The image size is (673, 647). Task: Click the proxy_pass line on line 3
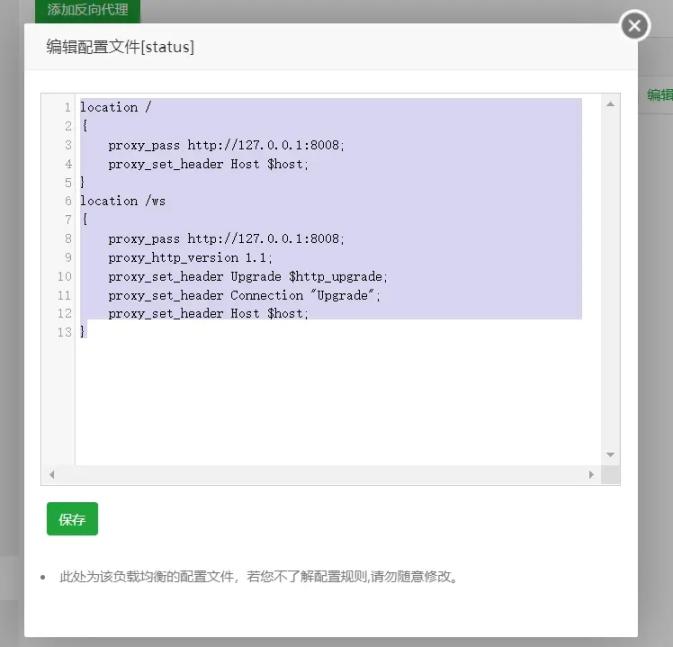tap(226, 145)
